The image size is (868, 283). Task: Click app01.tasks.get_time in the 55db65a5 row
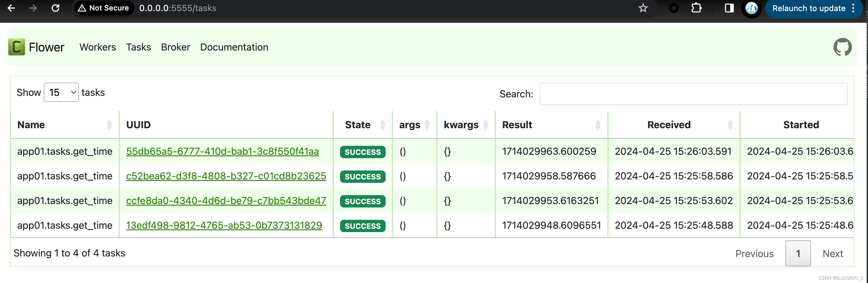pos(65,151)
